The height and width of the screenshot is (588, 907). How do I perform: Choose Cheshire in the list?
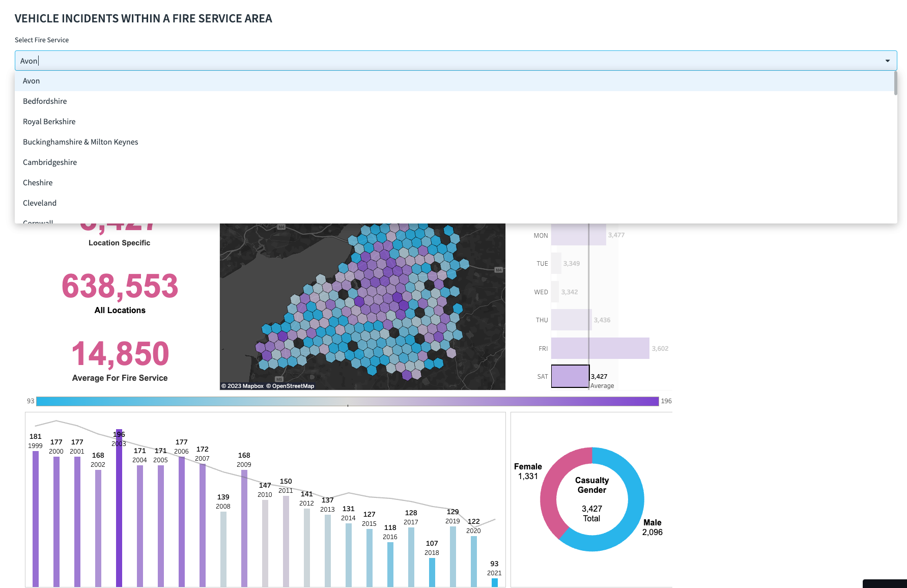point(38,183)
